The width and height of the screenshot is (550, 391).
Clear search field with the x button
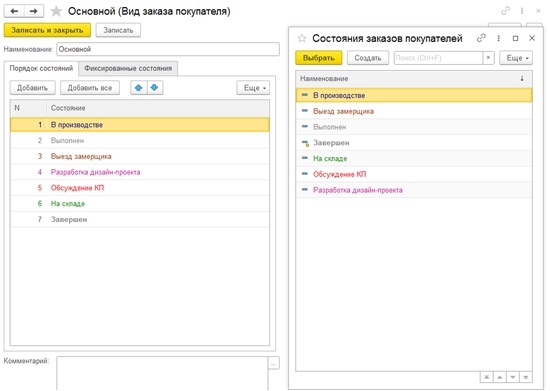click(488, 58)
